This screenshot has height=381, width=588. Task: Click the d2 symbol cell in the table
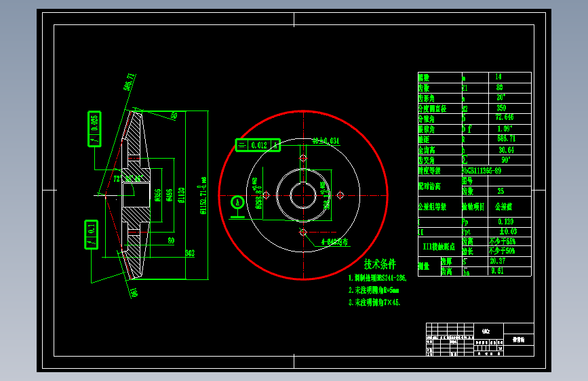pyautogui.click(x=465, y=108)
